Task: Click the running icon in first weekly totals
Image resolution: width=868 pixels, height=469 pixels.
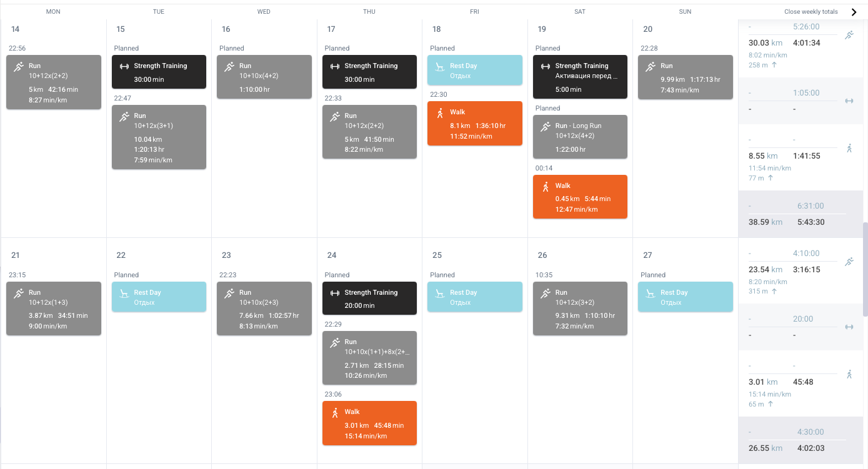Action: coord(849,36)
